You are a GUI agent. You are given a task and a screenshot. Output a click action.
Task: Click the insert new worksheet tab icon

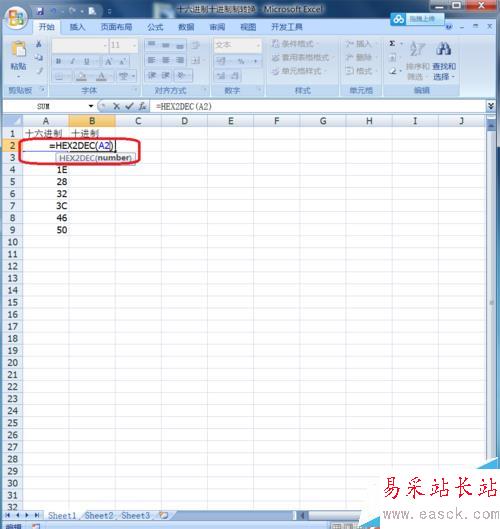[163, 515]
